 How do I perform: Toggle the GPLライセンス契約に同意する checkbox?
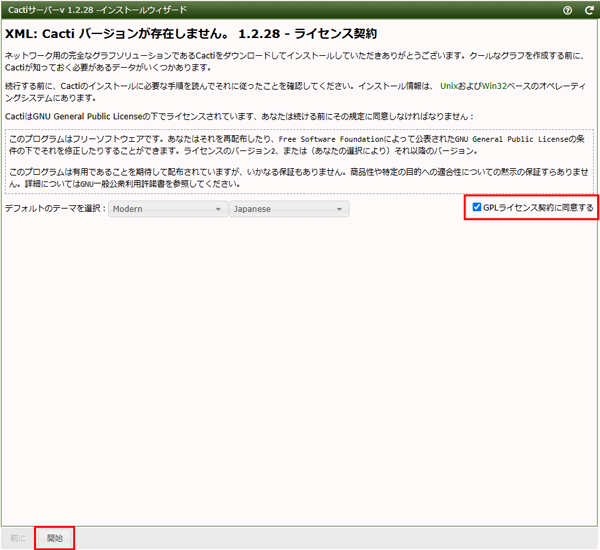(x=476, y=207)
